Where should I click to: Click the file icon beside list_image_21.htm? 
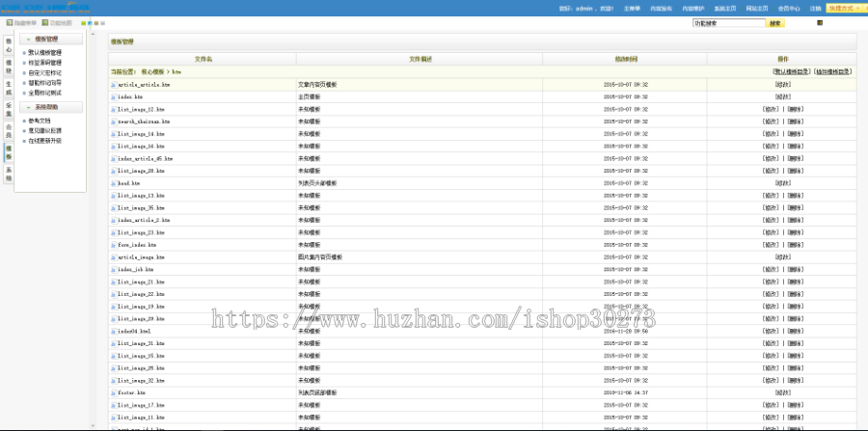click(114, 282)
